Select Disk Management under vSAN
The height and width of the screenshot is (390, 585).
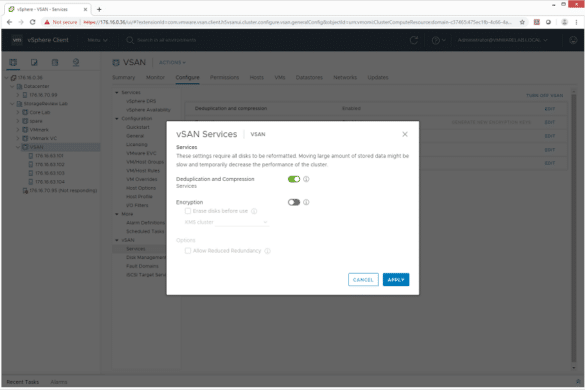146,258
